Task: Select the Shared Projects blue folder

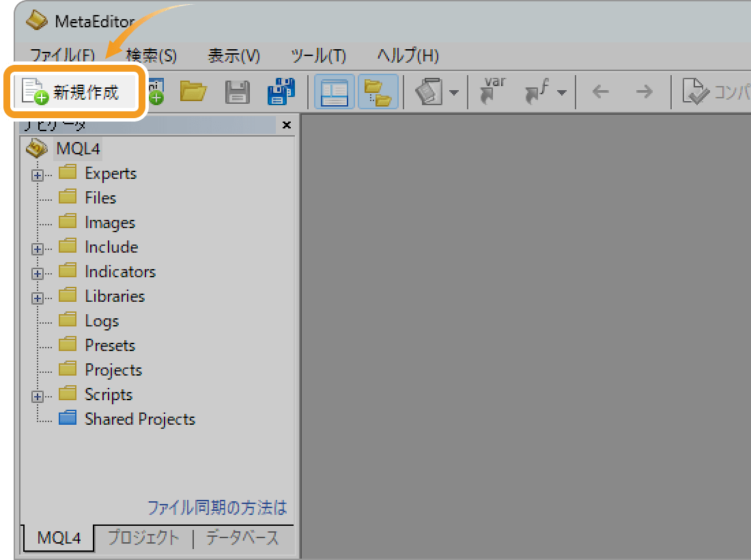Action: tap(140, 419)
